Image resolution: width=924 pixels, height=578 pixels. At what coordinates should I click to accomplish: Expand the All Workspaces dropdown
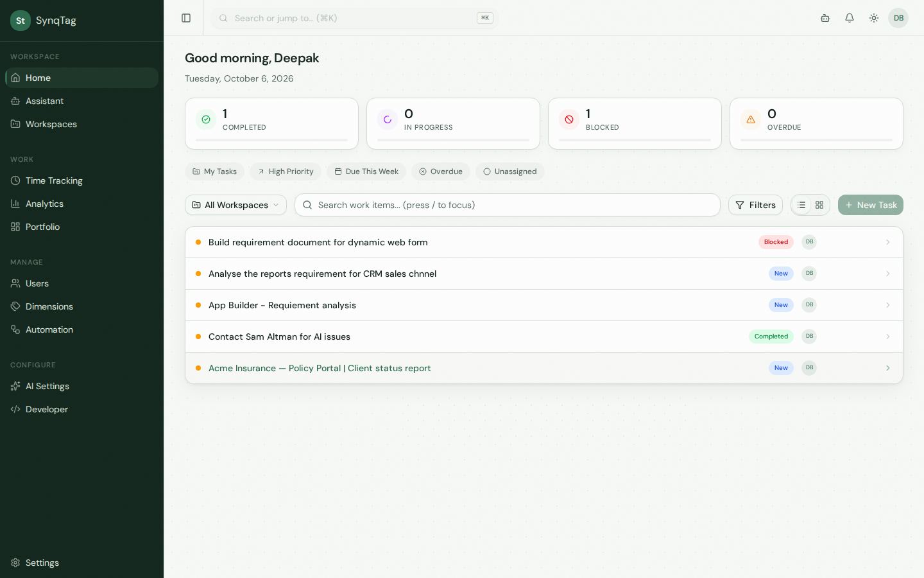(x=235, y=205)
